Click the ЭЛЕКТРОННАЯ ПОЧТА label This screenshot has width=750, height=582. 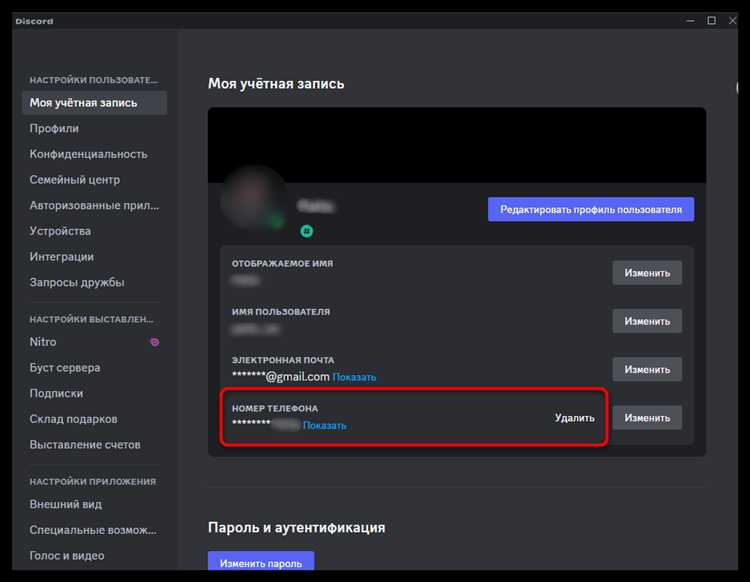coord(283,360)
